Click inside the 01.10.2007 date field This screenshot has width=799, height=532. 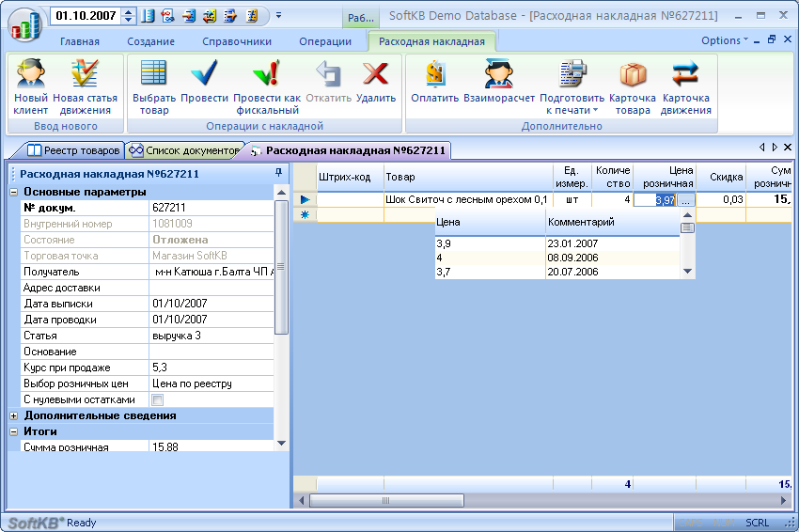tap(86, 16)
